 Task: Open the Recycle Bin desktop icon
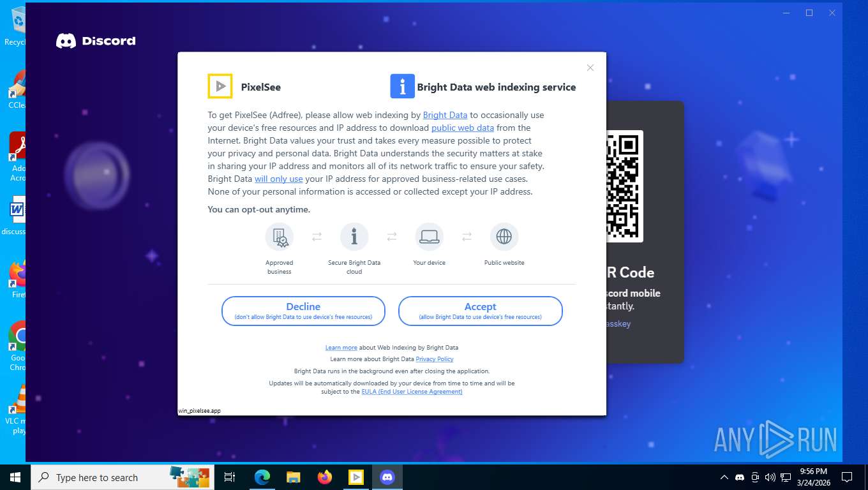(x=16, y=26)
